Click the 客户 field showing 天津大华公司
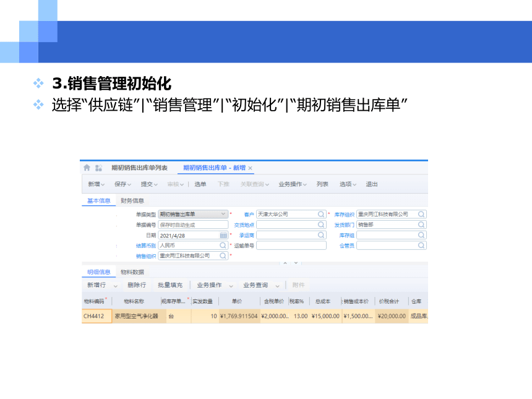The height and width of the screenshot is (399, 532). click(x=291, y=214)
